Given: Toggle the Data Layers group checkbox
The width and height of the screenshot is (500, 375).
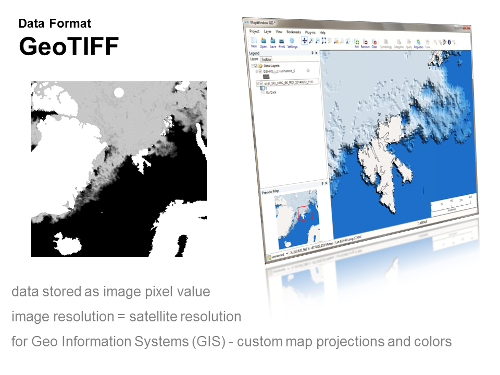Looking at the screenshot, I should [x=256, y=66].
